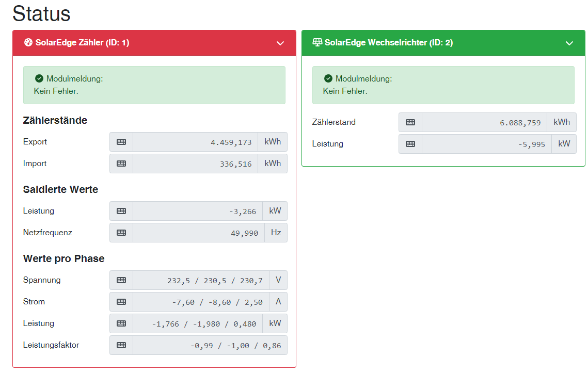Click the Status page heading

(41, 14)
